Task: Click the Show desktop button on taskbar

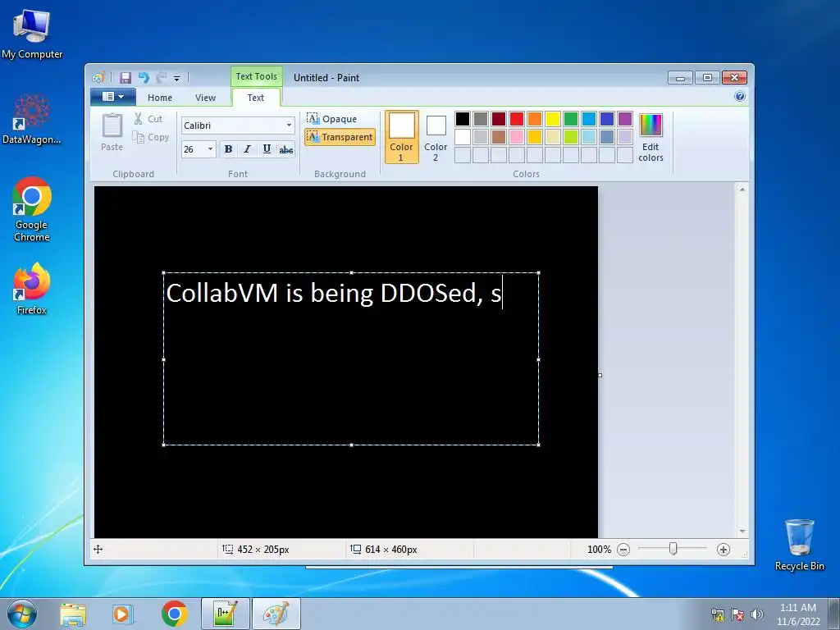Action: pyautogui.click(x=834, y=614)
